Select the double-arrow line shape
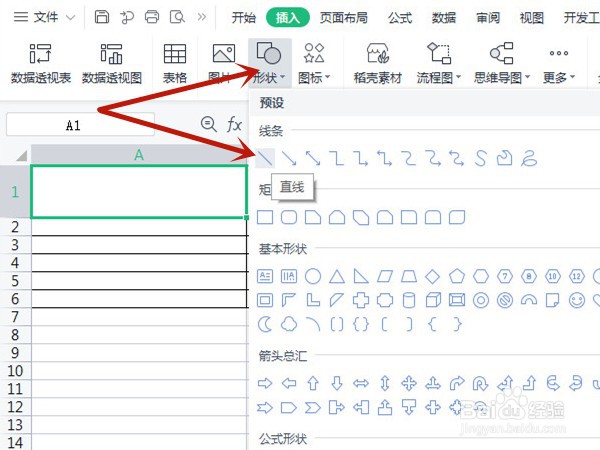 (313, 158)
